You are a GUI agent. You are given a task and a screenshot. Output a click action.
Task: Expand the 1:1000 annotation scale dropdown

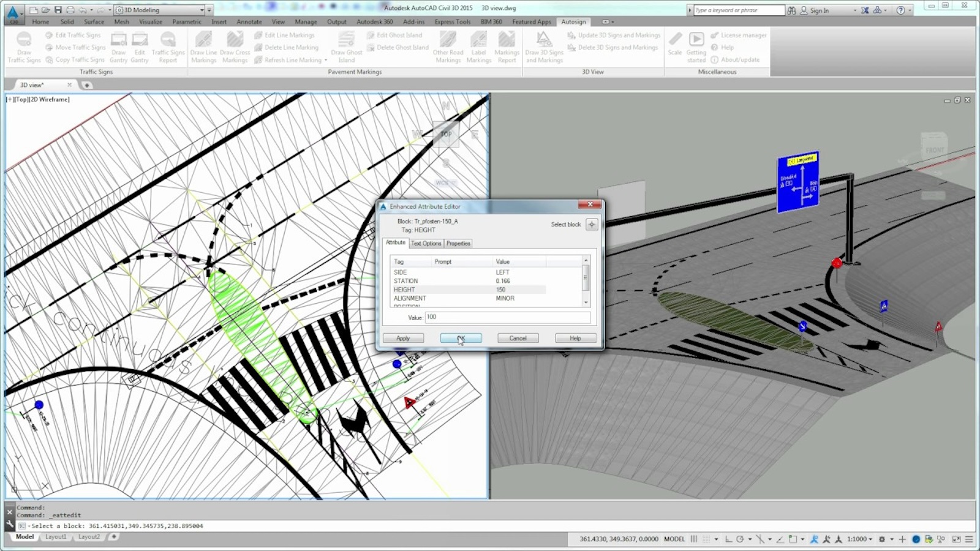click(x=859, y=539)
